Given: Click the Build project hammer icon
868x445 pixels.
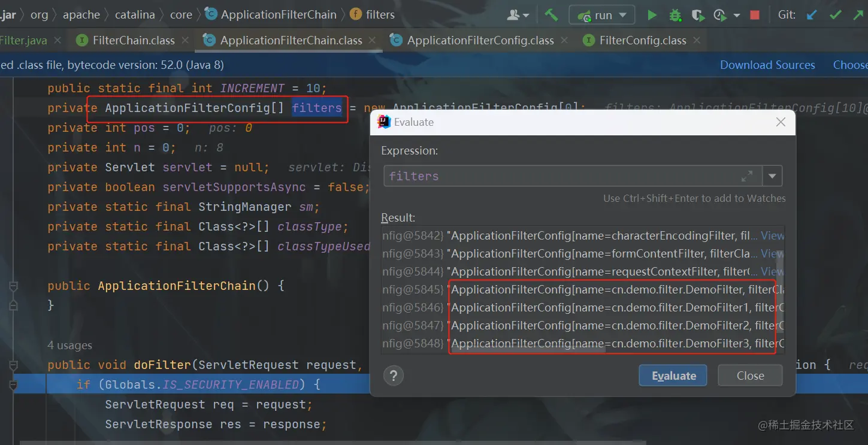Looking at the screenshot, I should [x=551, y=14].
